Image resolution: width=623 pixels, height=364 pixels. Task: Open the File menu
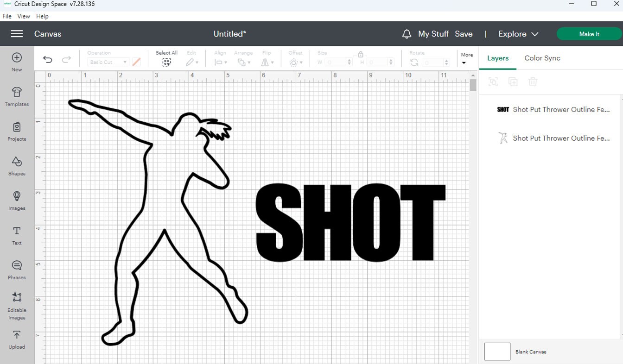[x=6, y=16]
